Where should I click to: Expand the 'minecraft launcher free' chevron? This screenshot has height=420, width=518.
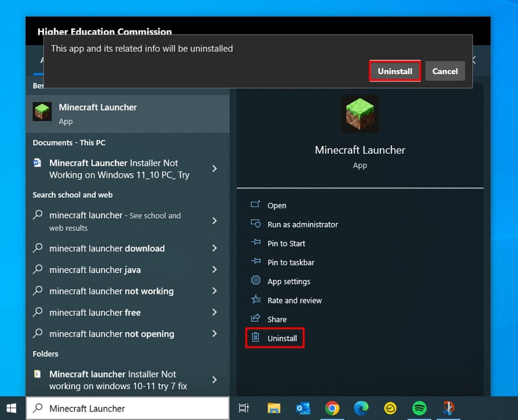pyautogui.click(x=214, y=312)
